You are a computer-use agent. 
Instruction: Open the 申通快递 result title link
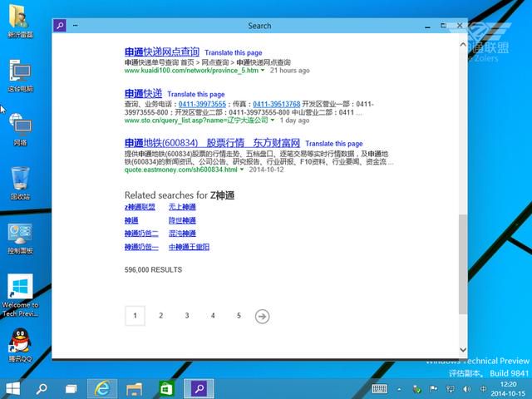coord(143,93)
